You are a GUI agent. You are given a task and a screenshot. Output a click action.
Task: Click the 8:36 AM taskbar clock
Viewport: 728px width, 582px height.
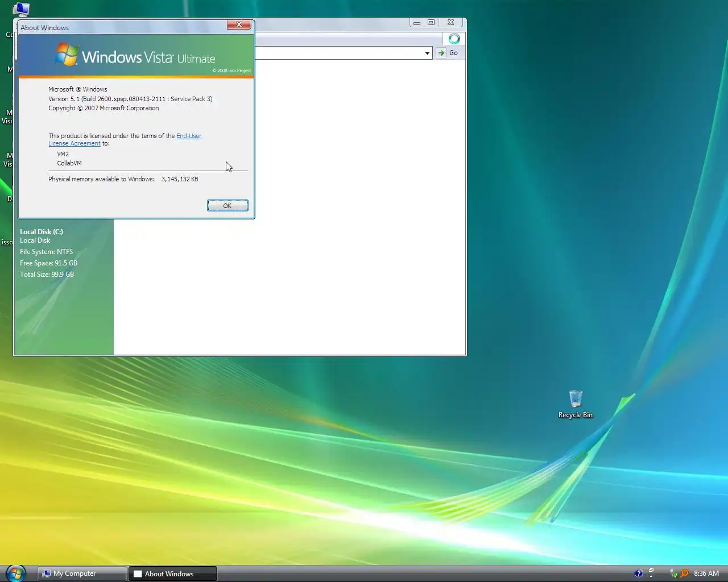click(x=706, y=573)
